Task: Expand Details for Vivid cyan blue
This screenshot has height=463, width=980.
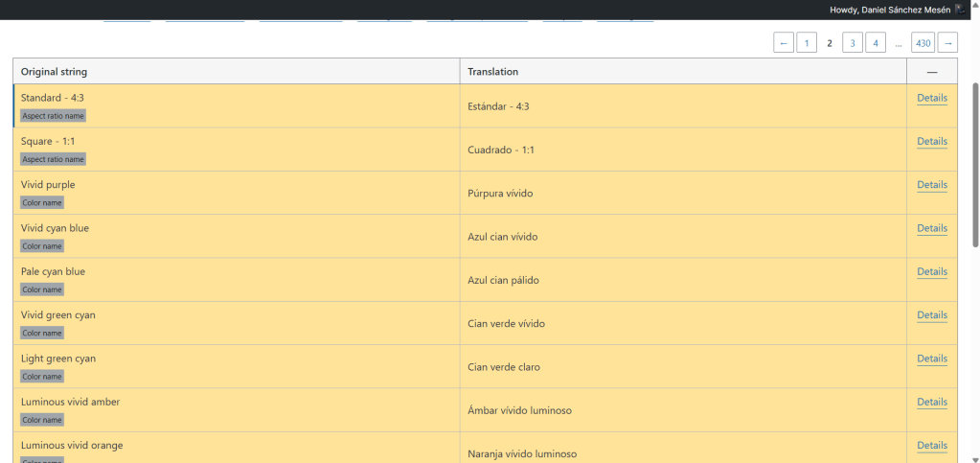Action: tap(931, 228)
